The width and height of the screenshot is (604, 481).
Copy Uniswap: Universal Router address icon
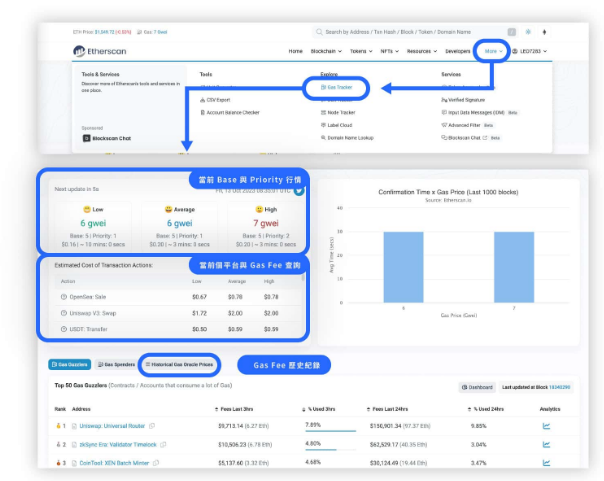pyautogui.click(x=152, y=426)
